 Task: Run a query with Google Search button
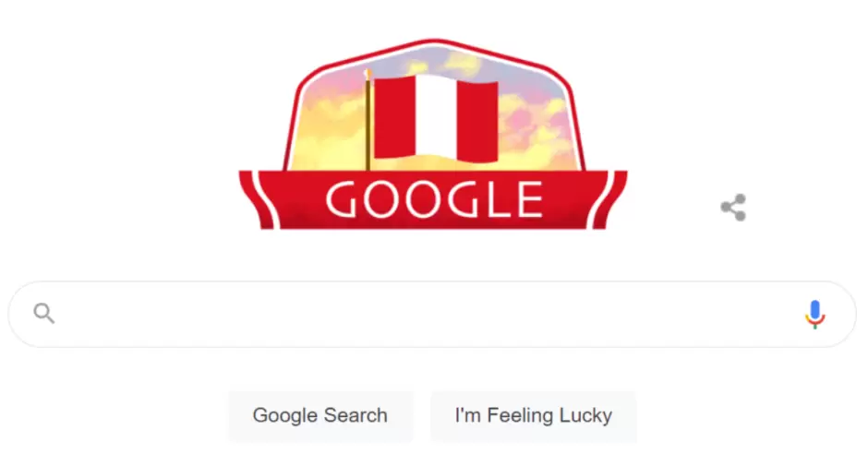(320, 416)
